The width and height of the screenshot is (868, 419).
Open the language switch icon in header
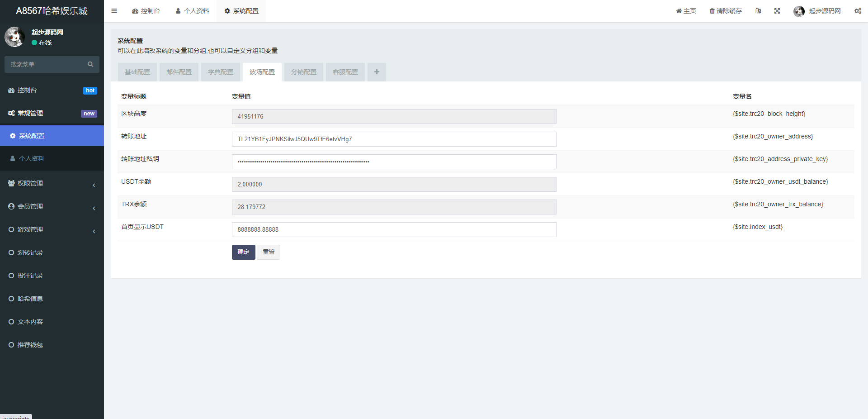pos(758,11)
